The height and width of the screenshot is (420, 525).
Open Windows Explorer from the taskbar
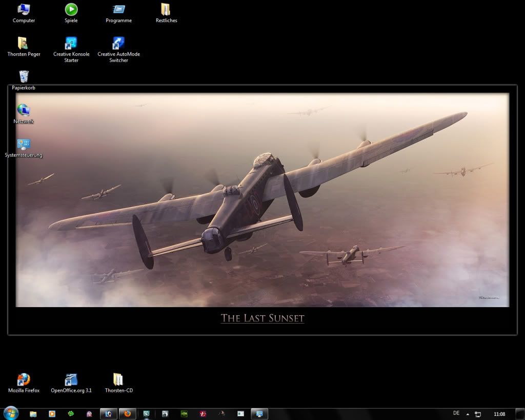click(33, 414)
